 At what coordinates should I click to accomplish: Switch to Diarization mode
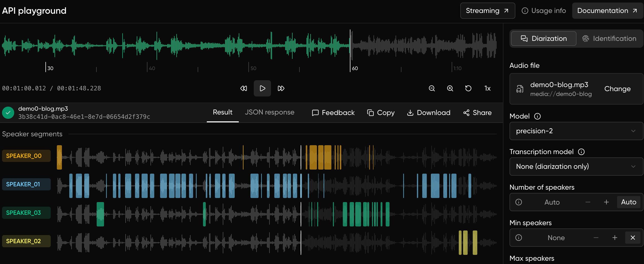click(x=544, y=39)
